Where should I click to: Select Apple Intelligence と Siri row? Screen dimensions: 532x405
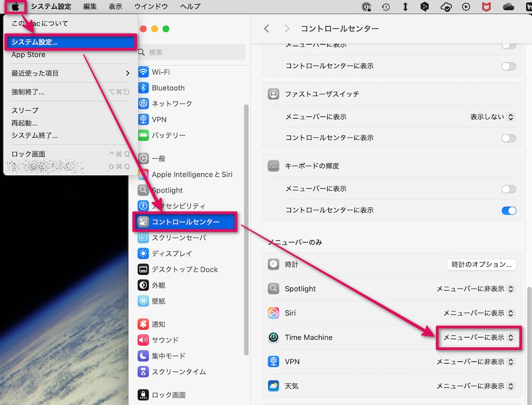coord(185,174)
